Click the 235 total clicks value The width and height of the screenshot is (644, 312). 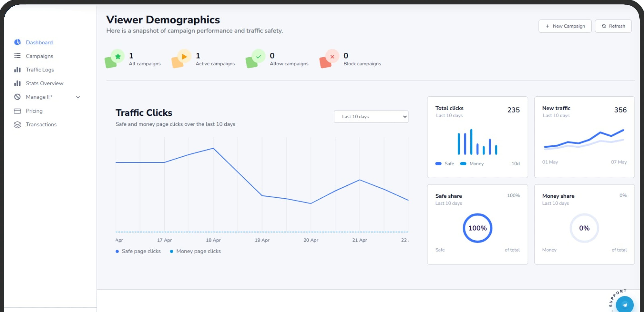click(x=514, y=110)
